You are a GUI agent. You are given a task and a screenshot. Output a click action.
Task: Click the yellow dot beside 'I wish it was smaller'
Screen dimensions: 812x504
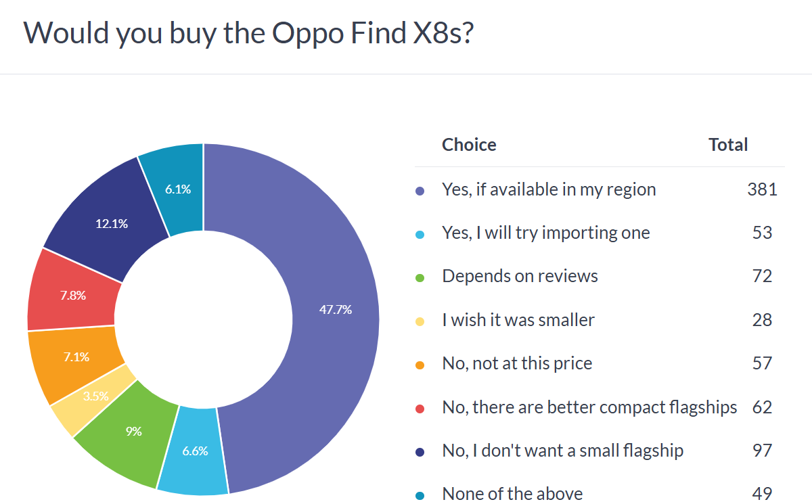(420, 321)
